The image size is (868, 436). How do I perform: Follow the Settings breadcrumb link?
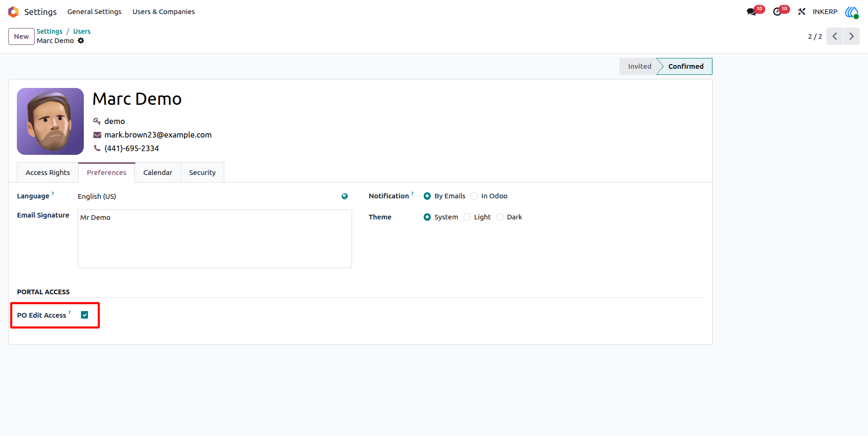tap(50, 31)
